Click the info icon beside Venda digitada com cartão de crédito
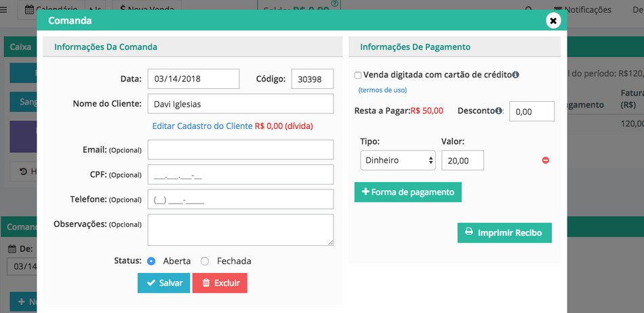 (x=516, y=75)
